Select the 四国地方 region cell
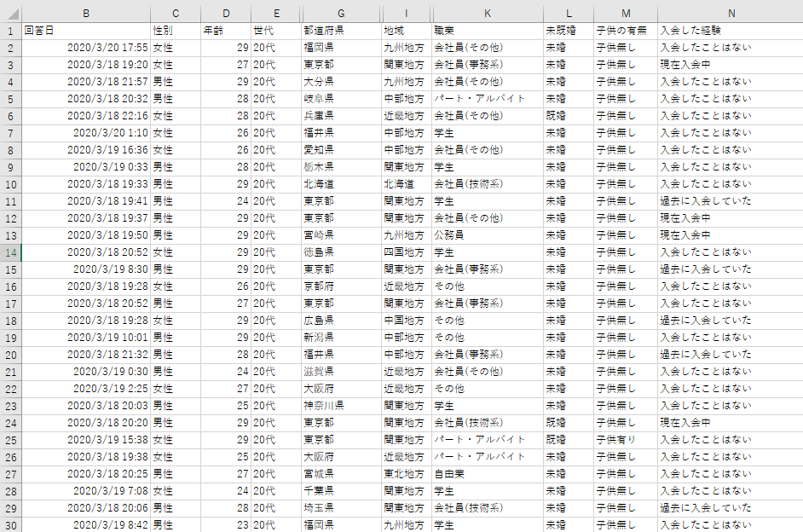803x532 pixels. (x=406, y=252)
